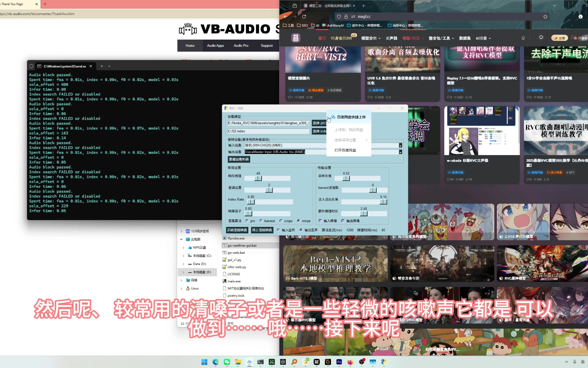This screenshot has width=588, height=368.
Task: Click the Windows Start button on taskbar
Action: coord(204,362)
